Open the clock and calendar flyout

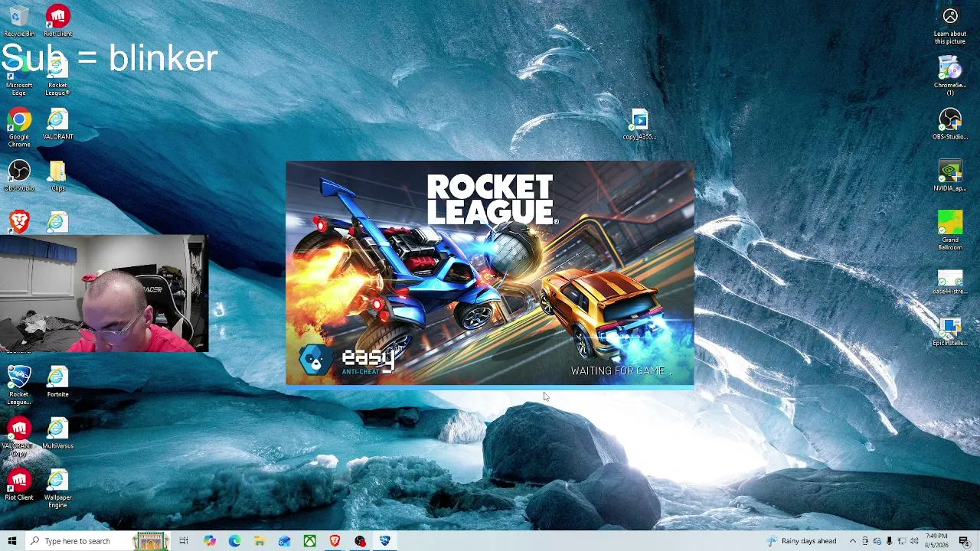point(937,541)
